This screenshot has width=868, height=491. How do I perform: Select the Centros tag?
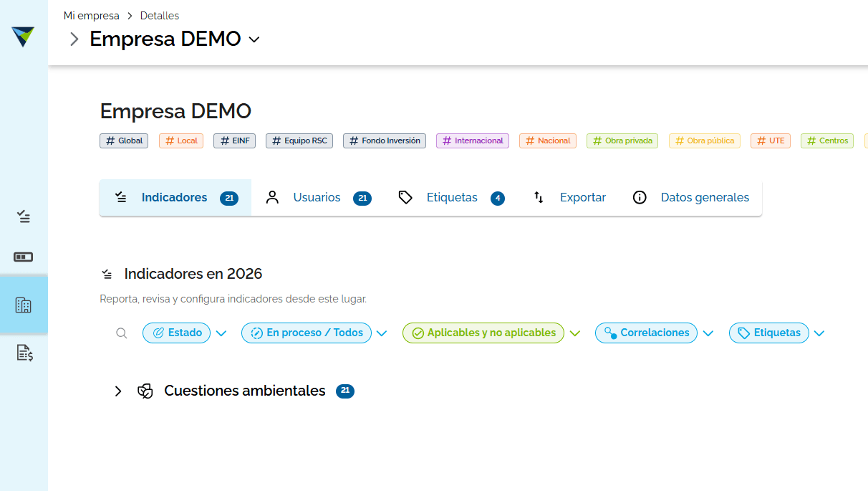(x=827, y=140)
